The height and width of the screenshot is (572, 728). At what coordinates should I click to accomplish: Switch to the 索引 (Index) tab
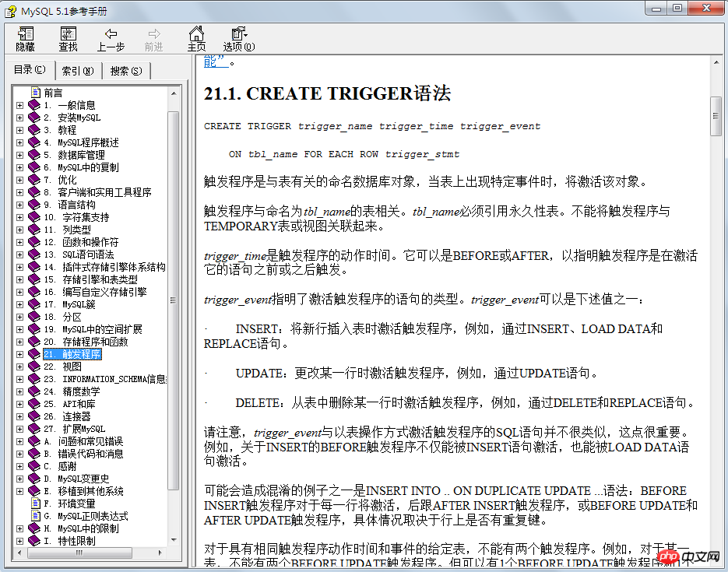[x=78, y=71]
